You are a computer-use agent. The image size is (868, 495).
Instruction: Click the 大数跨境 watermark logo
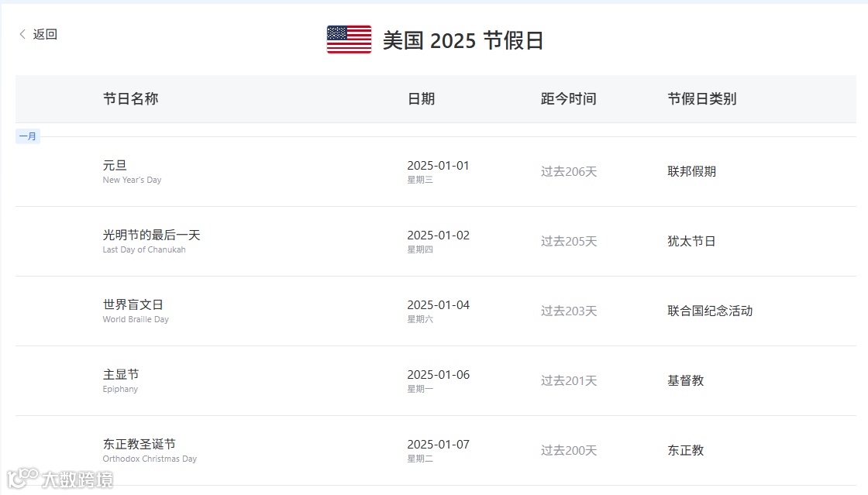pyautogui.click(x=60, y=479)
